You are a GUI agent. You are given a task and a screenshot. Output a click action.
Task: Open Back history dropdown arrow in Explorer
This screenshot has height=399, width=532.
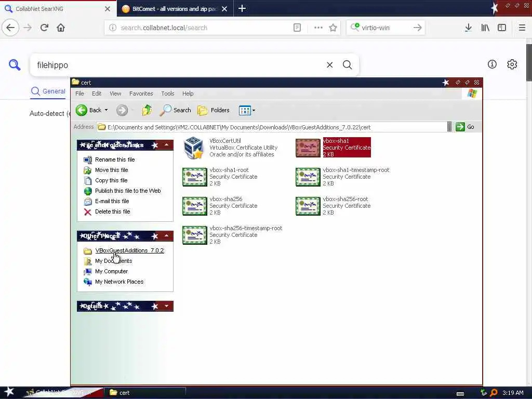tap(106, 110)
